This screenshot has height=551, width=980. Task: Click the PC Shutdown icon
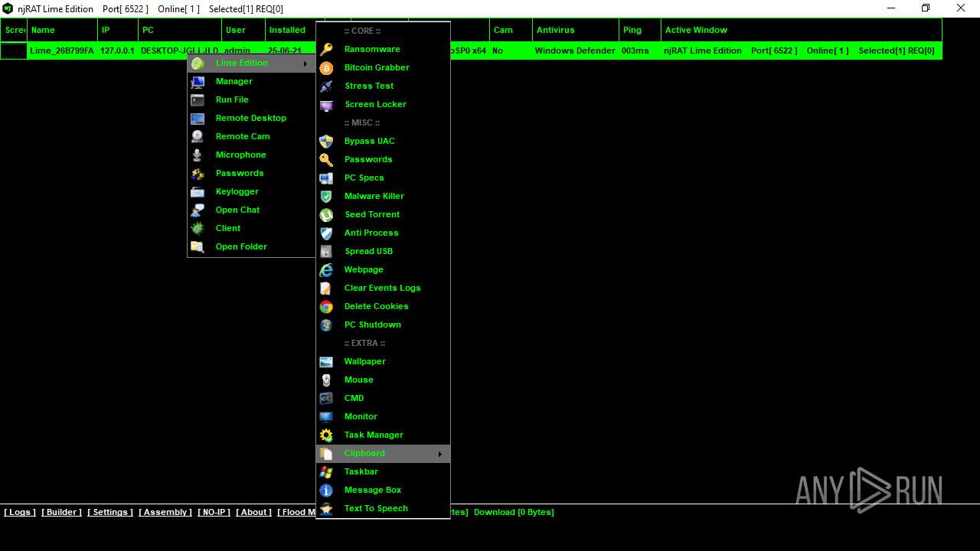(x=326, y=324)
